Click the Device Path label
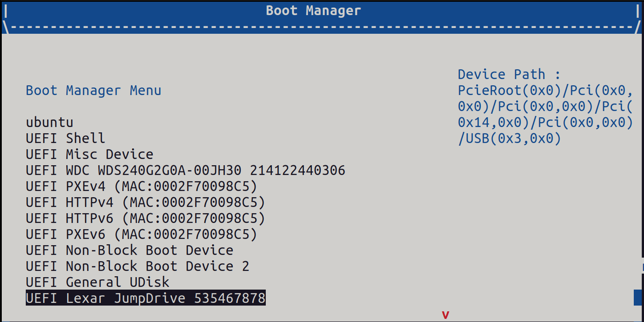Viewport: 644px width, 322px height. pos(501,74)
